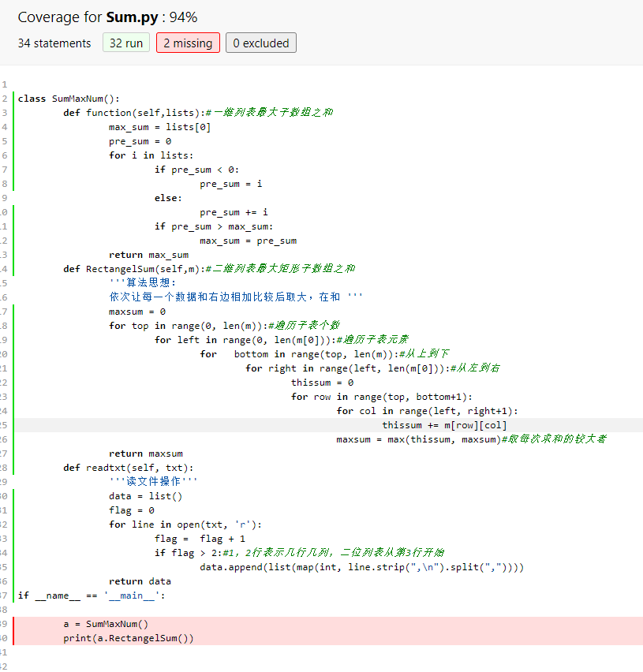Click the "for line in open(txt, 'r')" line
Screen dimensions: 643x672
pyautogui.click(x=185, y=525)
